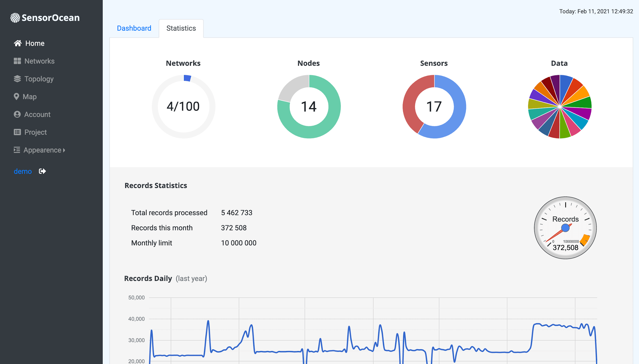
Task: Click the demo user link
Action: [x=23, y=171]
